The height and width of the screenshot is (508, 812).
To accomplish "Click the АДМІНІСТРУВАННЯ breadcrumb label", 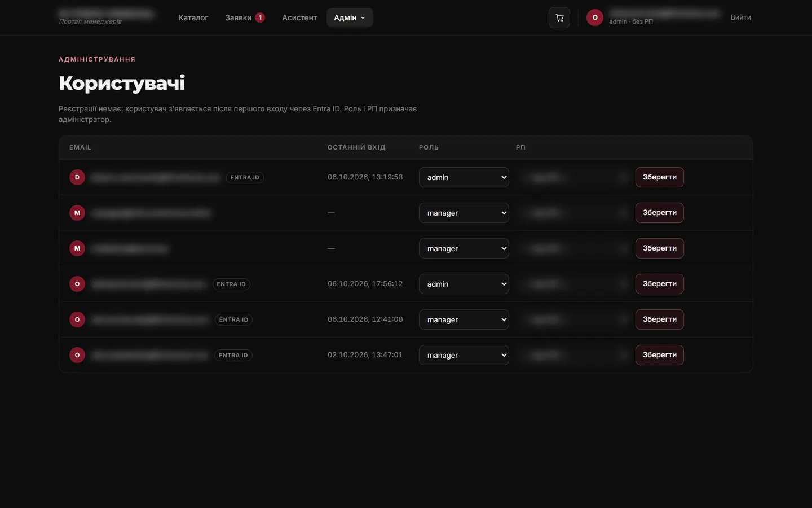I will coord(97,59).
